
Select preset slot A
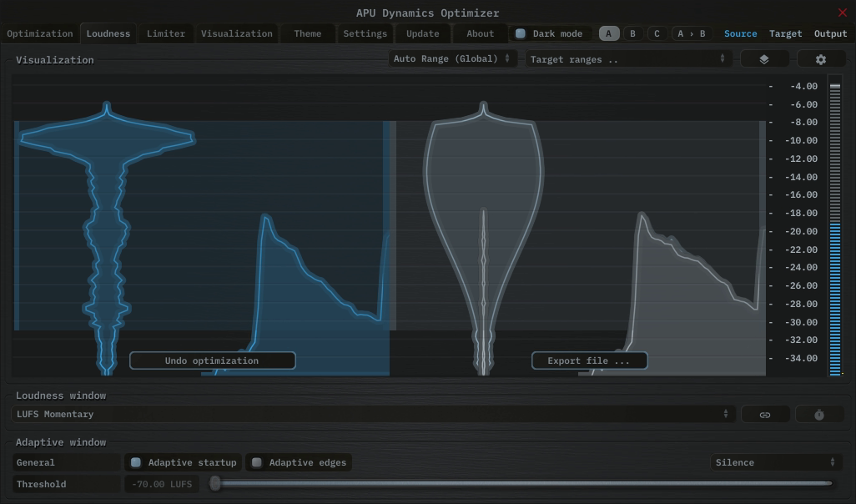click(x=609, y=34)
